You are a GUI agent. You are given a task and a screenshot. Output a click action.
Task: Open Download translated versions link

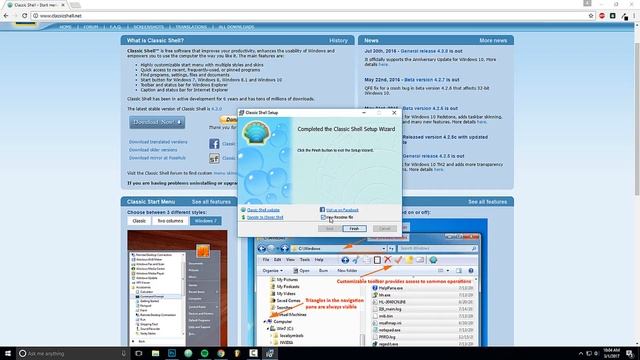(158, 142)
